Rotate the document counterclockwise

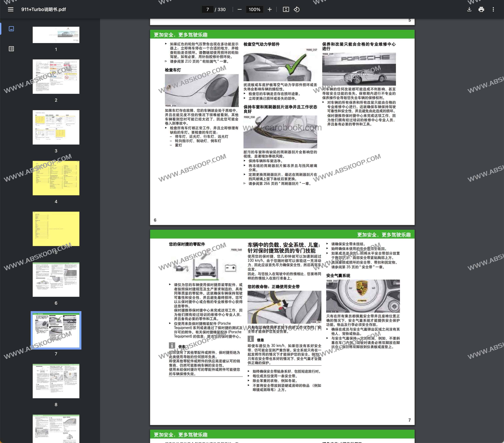coord(297,9)
